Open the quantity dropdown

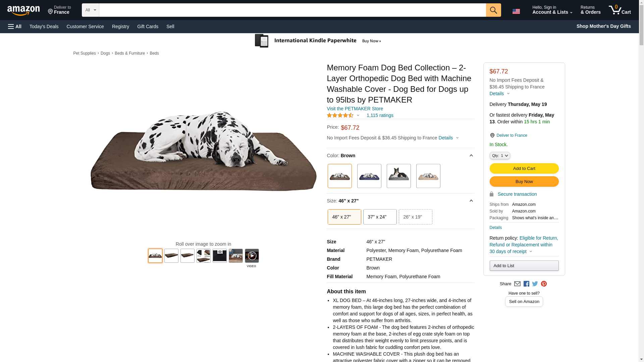pyautogui.click(x=499, y=156)
